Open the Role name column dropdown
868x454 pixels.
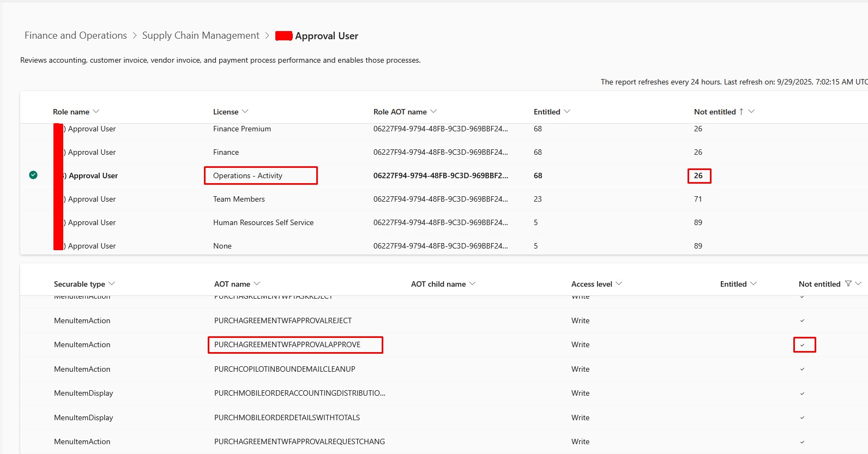click(x=96, y=112)
